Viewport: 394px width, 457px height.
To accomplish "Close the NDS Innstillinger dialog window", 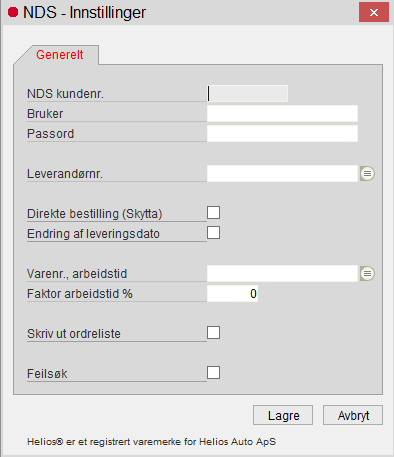I will (374, 12).
